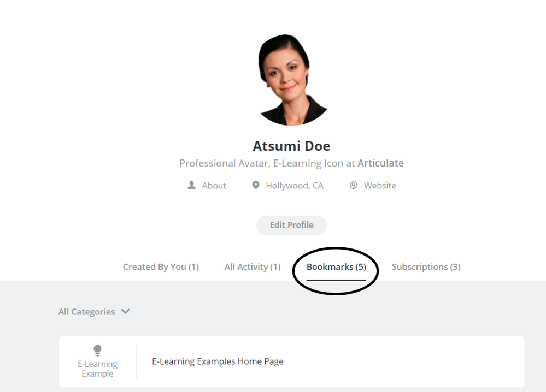Viewport: 546px width, 392px height.
Task: Click the Hollywood, CA location text
Action: [x=295, y=186]
